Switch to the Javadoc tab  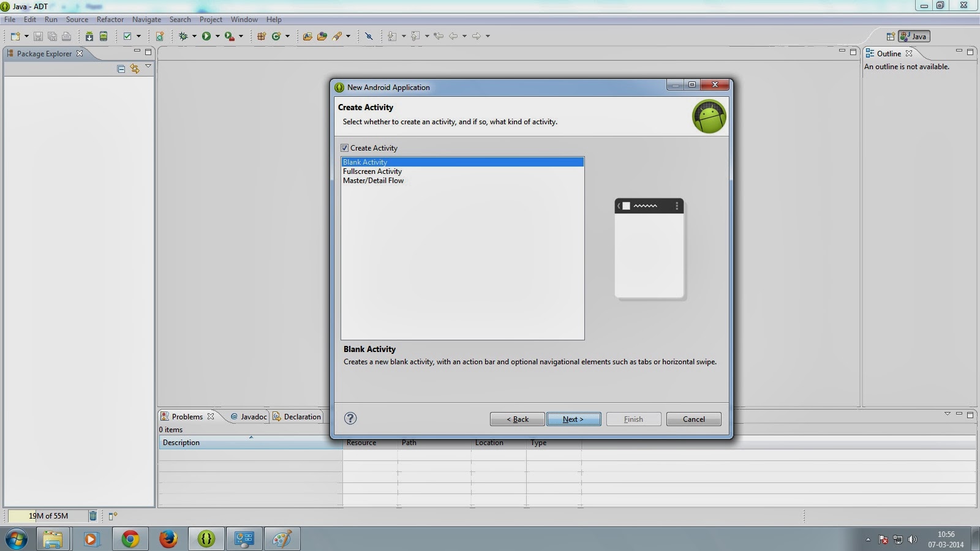tap(249, 417)
